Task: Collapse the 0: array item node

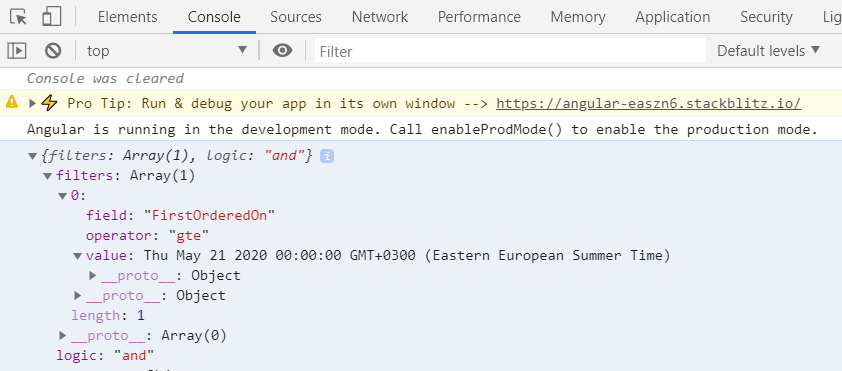Action: (x=63, y=196)
